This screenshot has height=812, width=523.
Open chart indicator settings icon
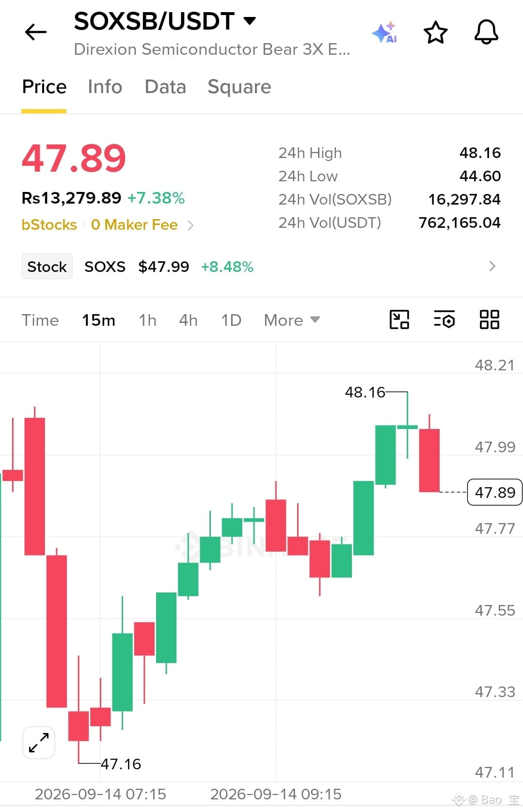444,320
